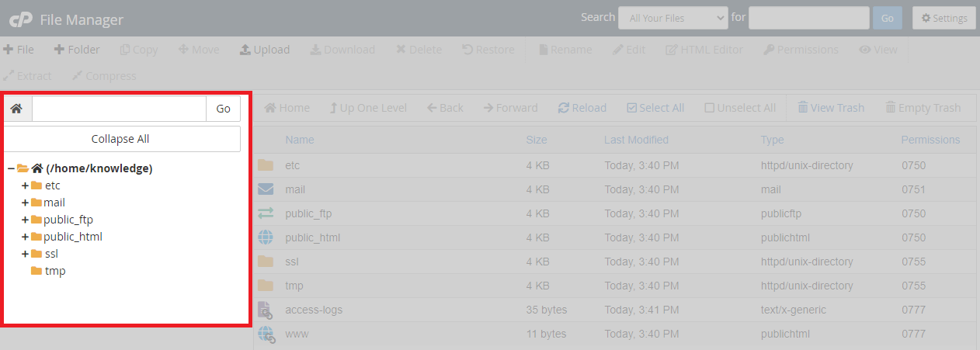This screenshot has height=350, width=980.
Task: Sort by the Name column header
Action: [x=300, y=140]
